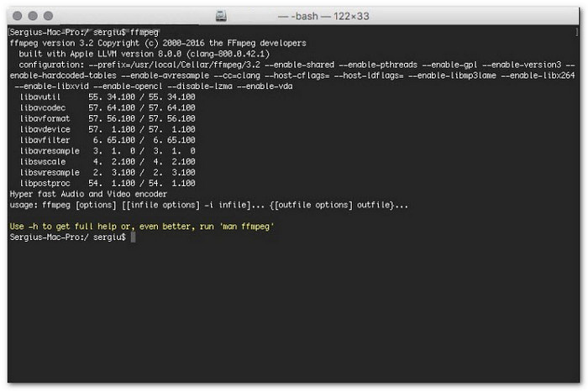Screen dimensions: 588x391
Task: Click the '--enable-libx264' text
Action: pos(538,76)
